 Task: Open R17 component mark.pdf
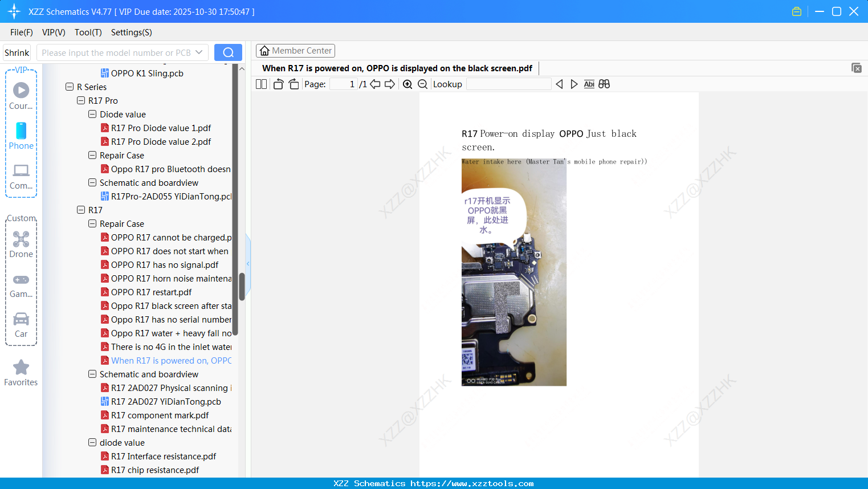click(154, 415)
